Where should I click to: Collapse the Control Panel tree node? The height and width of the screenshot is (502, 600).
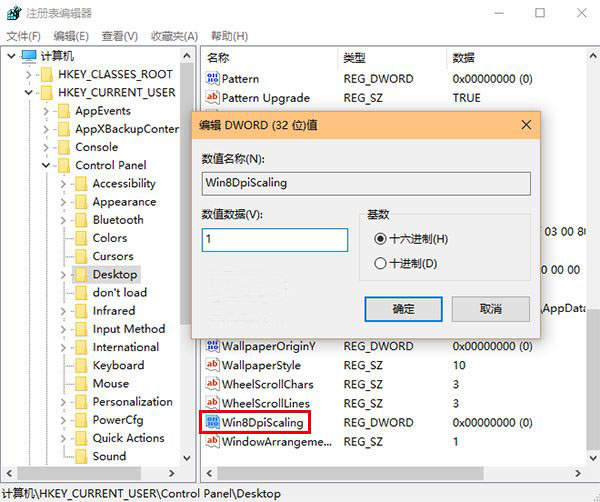[46, 166]
